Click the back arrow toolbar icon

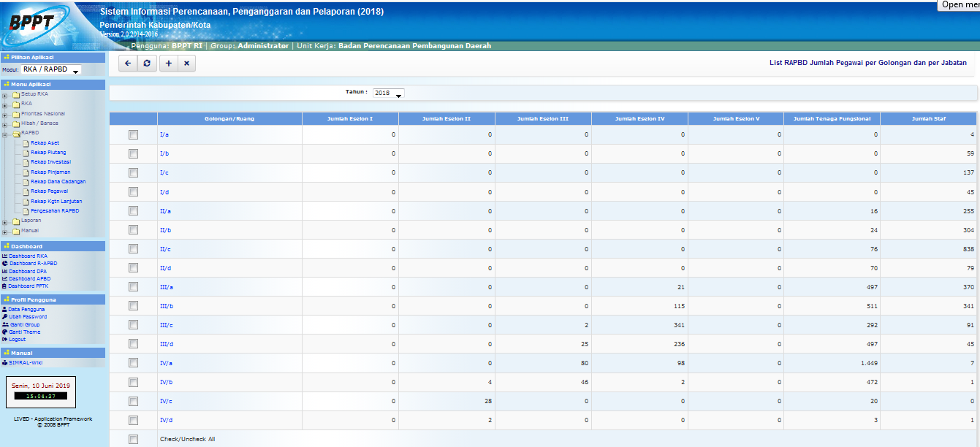point(128,64)
